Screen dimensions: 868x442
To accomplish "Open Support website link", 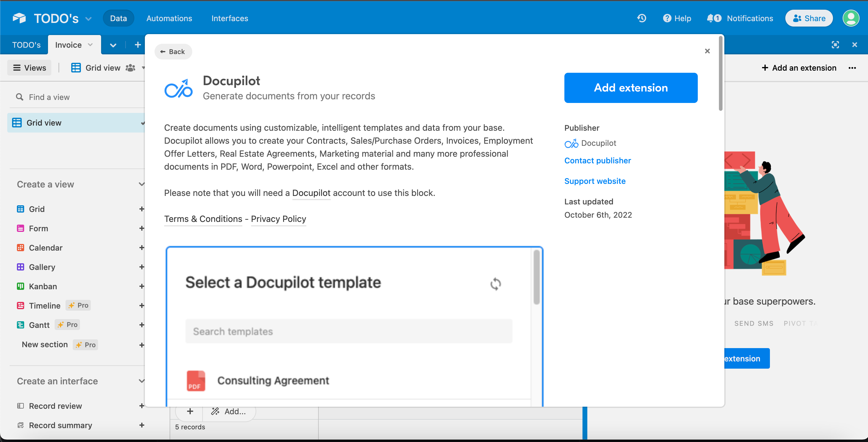I will [595, 181].
